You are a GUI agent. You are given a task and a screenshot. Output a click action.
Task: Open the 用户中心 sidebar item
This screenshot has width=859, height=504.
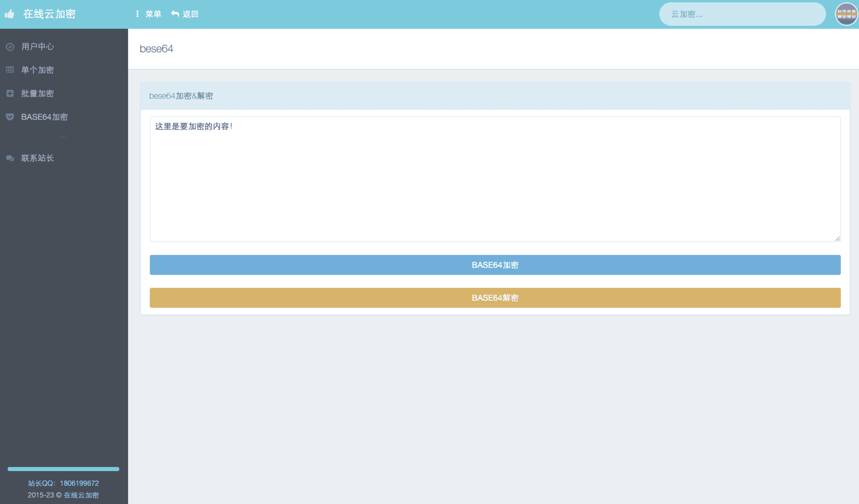[38, 47]
